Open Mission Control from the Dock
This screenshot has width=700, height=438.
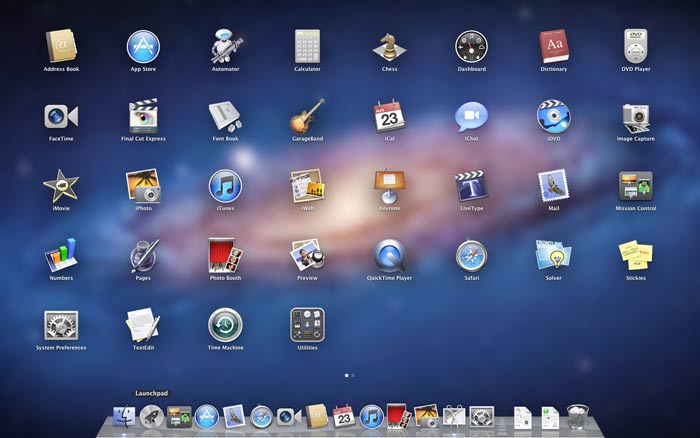point(179,417)
